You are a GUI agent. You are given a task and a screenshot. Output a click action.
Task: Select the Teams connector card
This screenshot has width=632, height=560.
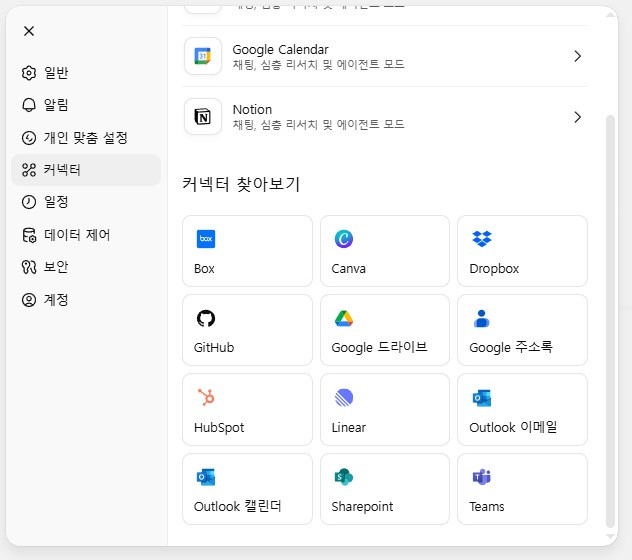point(522,489)
